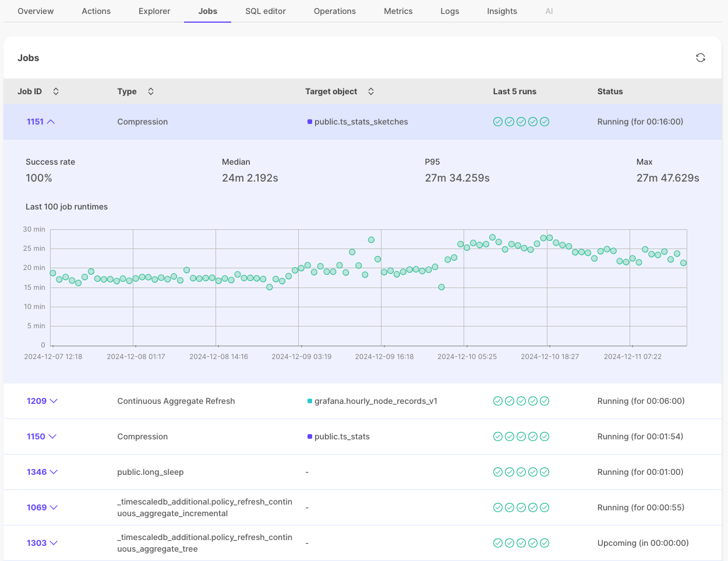Select the Jobs tab

click(207, 11)
